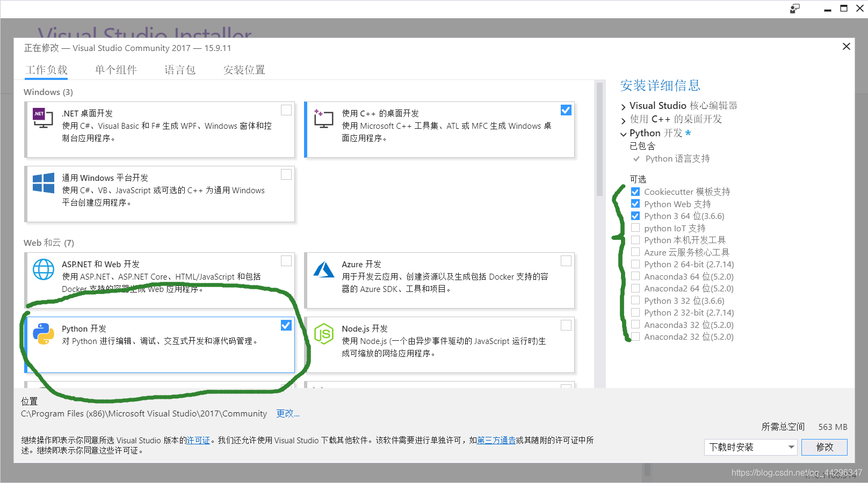Click the feedback icon in title bar
Screen dimensions: 868x483
click(x=795, y=9)
